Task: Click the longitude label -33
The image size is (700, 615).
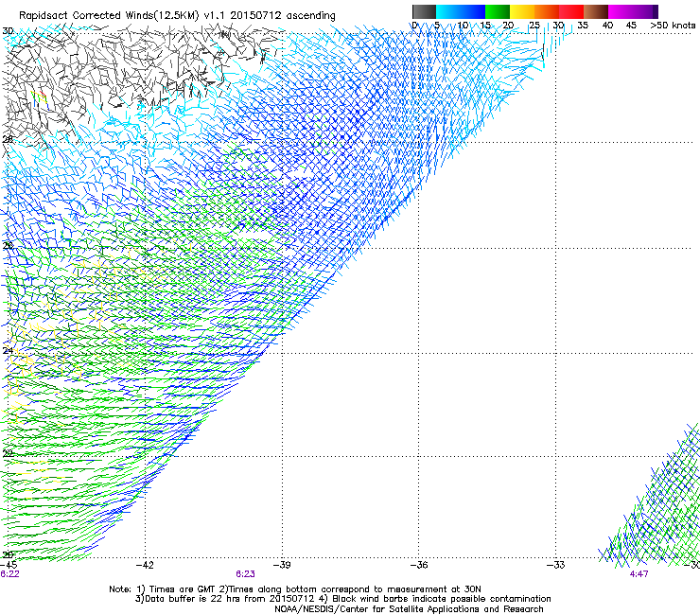Action: [x=556, y=565]
